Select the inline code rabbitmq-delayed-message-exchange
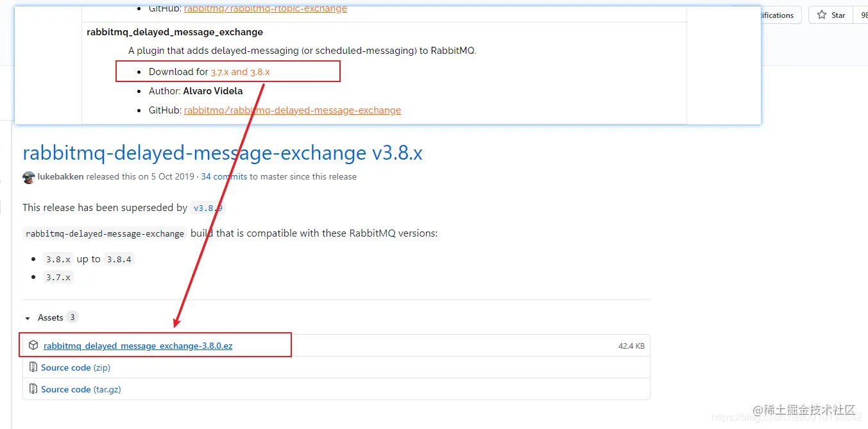This screenshot has width=868, height=429. pos(105,233)
